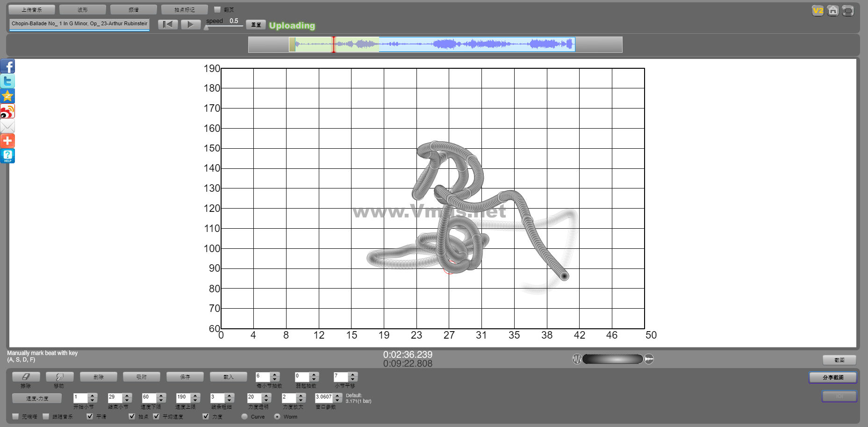Click the 速度-力度 tempo-dynamics button
This screenshot has height=427, width=868.
pos(37,398)
